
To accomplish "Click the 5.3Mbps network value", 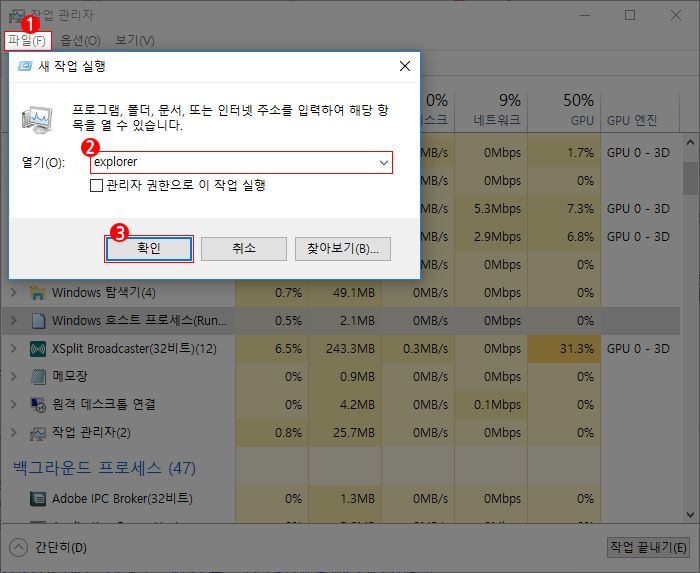I will (497, 209).
